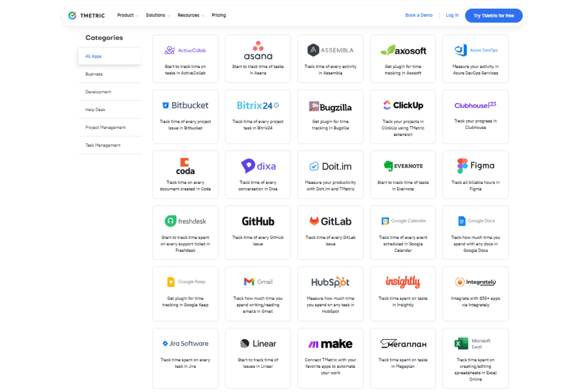Open the Asana integration logo
The width and height of the screenshot is (588, 392).
258,51
